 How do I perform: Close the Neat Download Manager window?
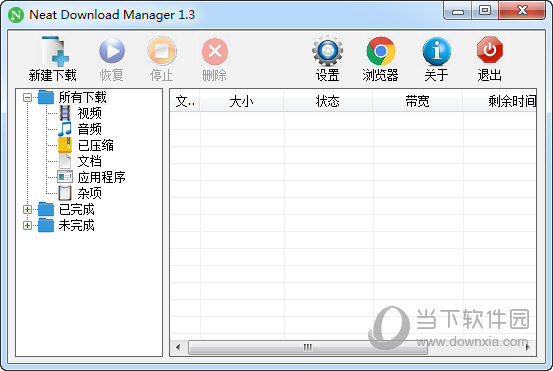click(522, 11)
